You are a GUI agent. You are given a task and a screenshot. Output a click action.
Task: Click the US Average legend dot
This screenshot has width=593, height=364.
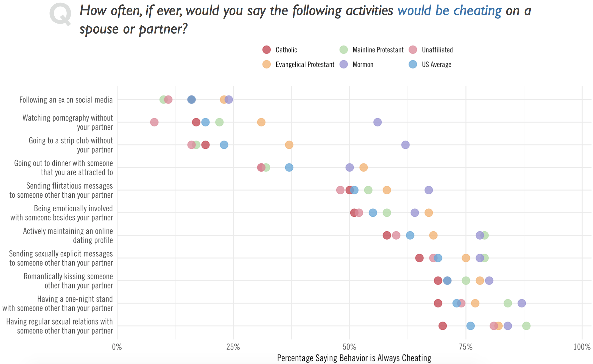coord(413,65)
